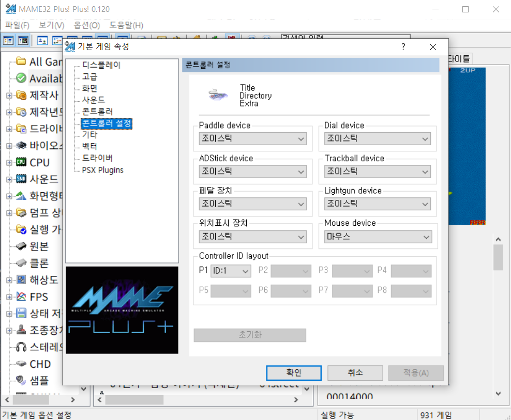Image resolution: width=511 pixels, height=420 pixels.
Task: Open the 사운드 page in properties dialog
Action: pyautogui.click(x=94, y=100)
